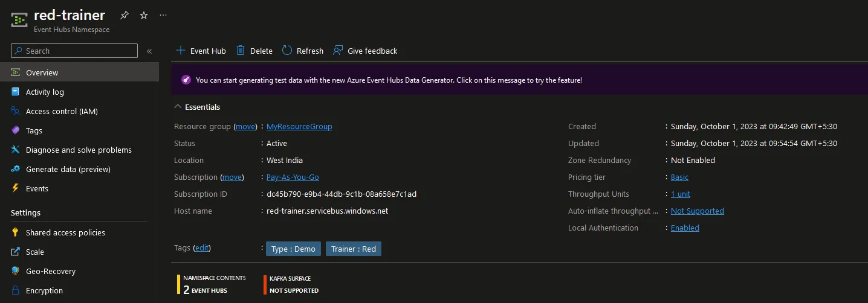The height and width of the screenshot is (303, 868).
Task: Click the Overview icon in sidebar
Action: pyautogui.click(x=15, y=72)
